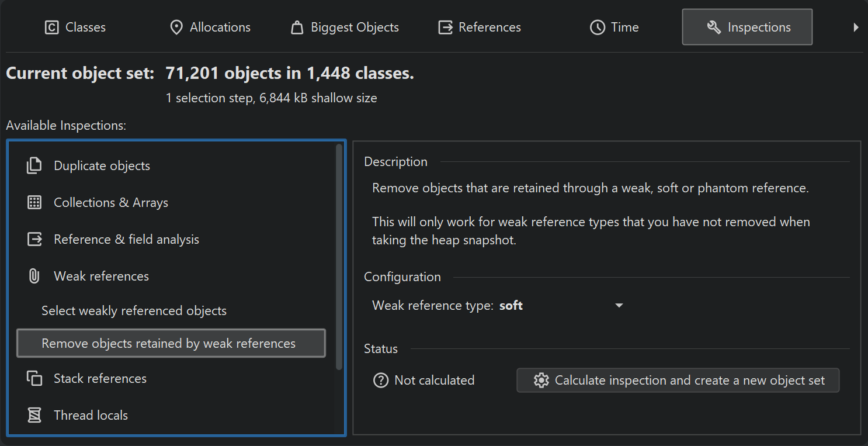868x446 pixels.
Task: Click the Weak references paperclip icon
Action: [34, 276]
